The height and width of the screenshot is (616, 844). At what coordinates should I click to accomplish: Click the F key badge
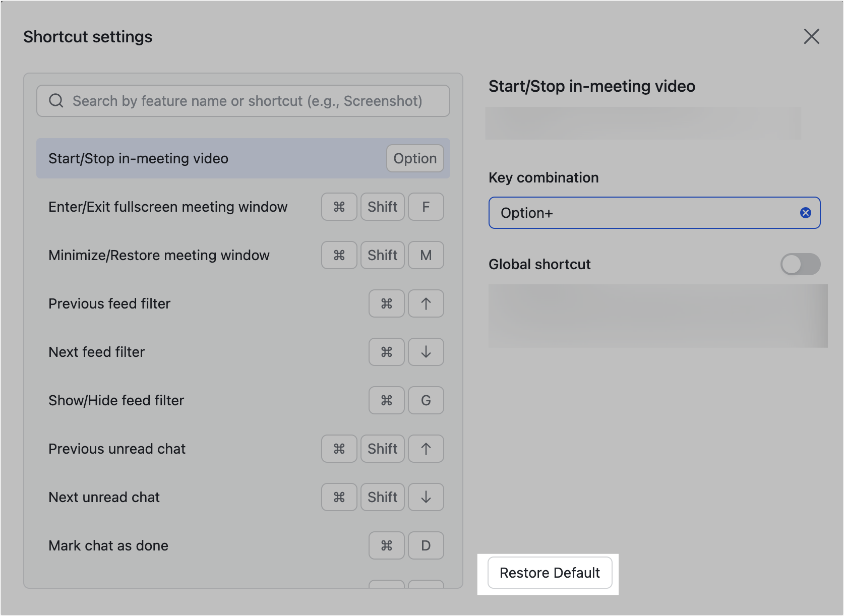click(426, 207)
